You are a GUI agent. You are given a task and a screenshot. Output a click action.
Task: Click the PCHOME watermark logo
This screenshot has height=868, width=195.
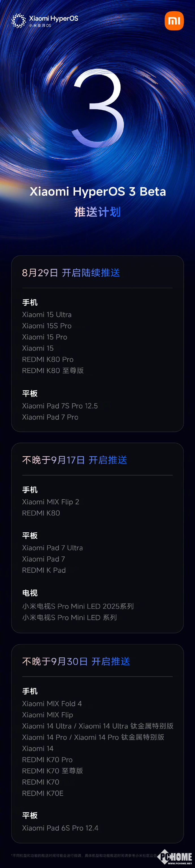tap(176, 857)
